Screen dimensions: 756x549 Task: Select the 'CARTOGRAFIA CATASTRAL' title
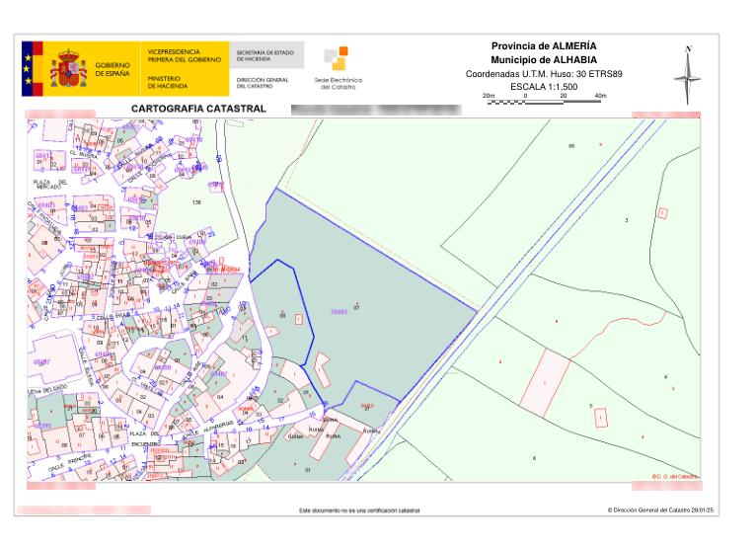pos(198,109)
